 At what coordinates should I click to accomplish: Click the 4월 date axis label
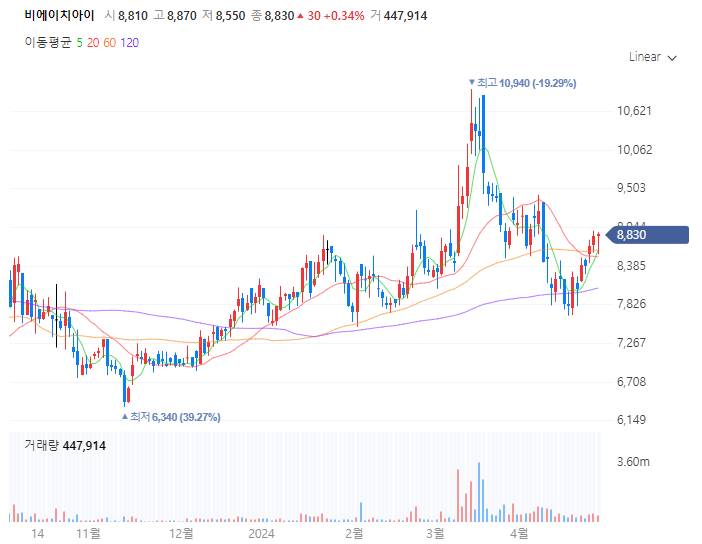click(x=520, y=533)
